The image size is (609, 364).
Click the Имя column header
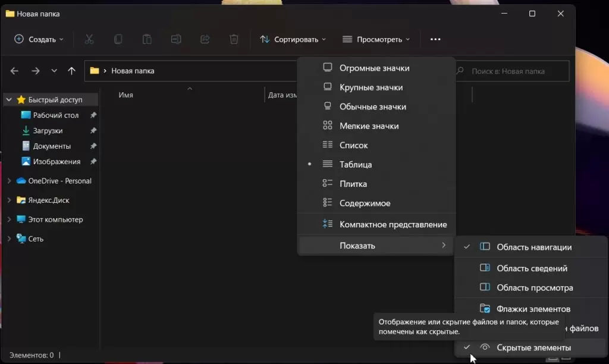point(125,95)
